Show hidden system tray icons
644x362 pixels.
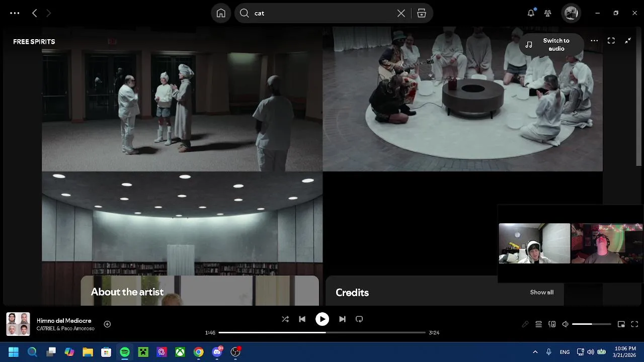coord(535,352)
